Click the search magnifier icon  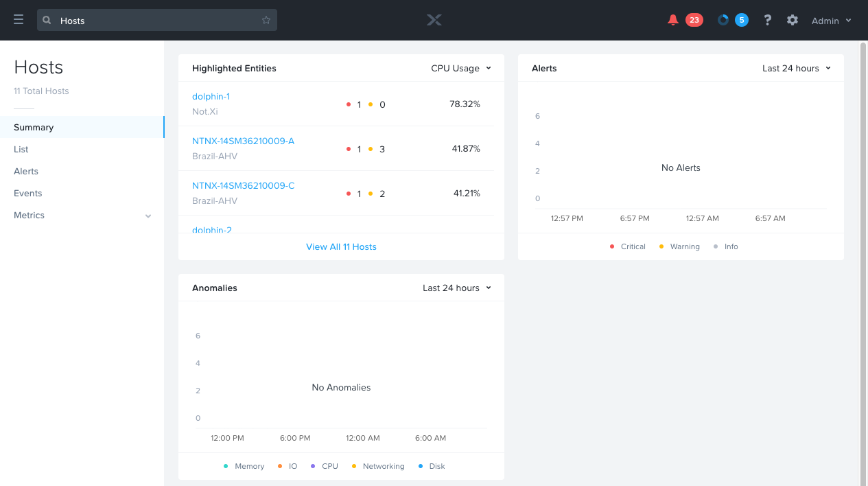tap(47, 21)
